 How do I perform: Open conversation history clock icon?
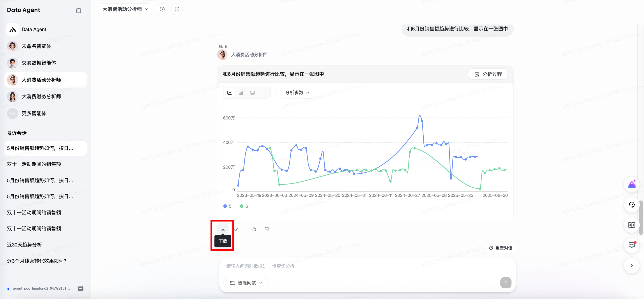pos(162,9)
